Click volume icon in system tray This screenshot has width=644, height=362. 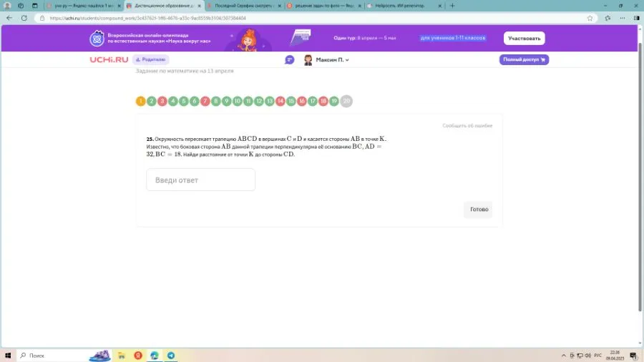(x=587, y=356)
